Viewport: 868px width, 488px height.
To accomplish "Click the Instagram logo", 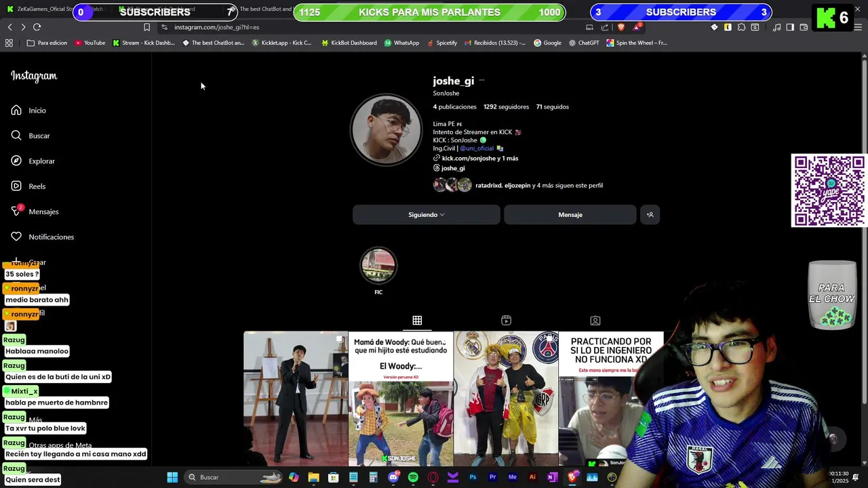I will (x=34, y=76).
